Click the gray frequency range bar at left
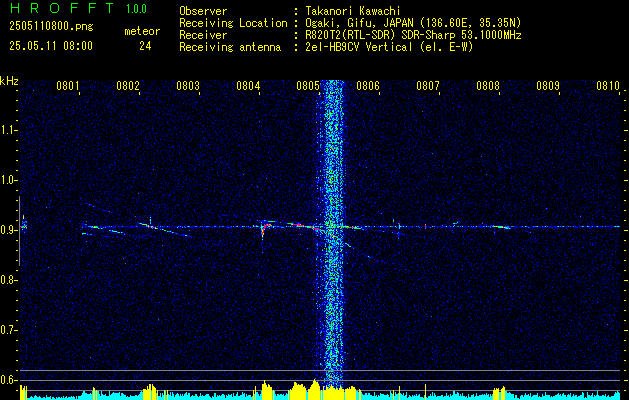The height and width of the screenshot is (400, 629). click(19, 231)
